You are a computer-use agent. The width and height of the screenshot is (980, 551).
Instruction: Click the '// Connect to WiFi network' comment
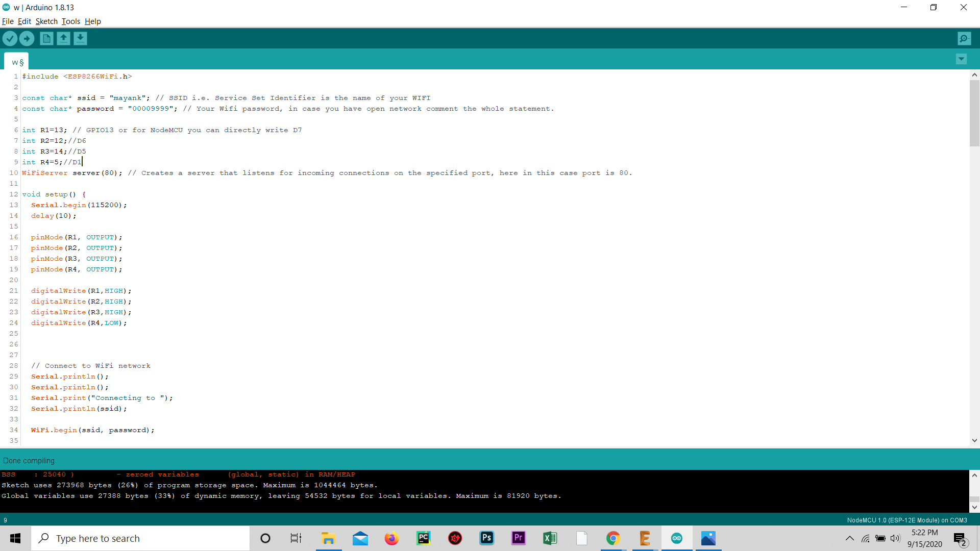pyautogui.click(x=91, y=366)
